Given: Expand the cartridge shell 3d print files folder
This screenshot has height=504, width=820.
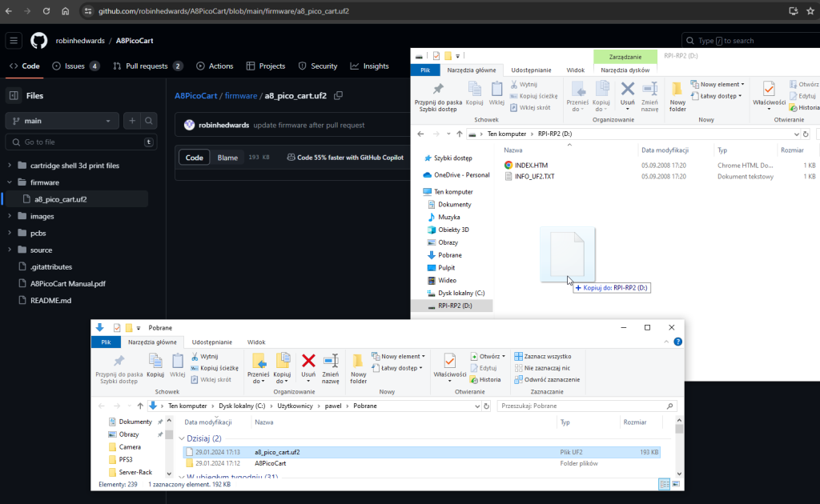Looking at the screenshot, I should coord(10,166).
